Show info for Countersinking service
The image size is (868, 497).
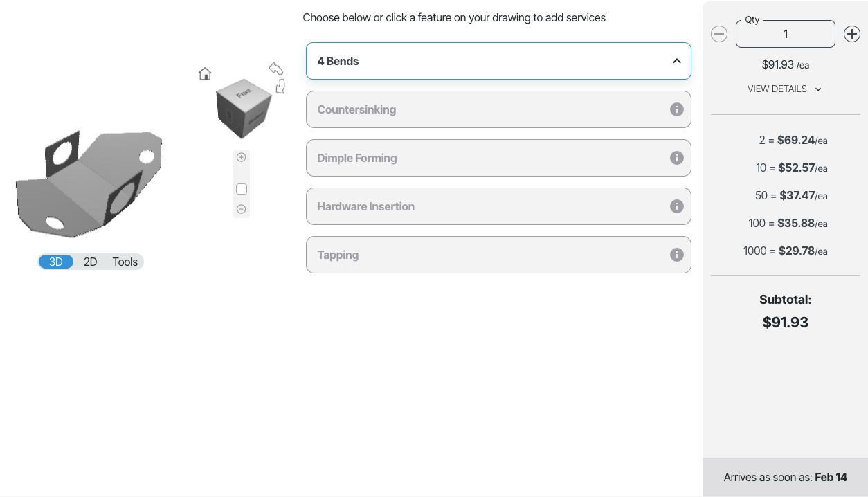(x=677, y=109)
